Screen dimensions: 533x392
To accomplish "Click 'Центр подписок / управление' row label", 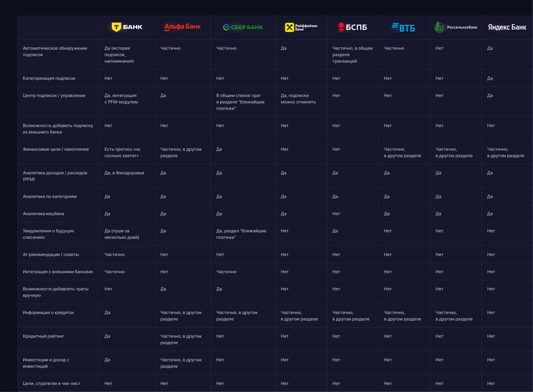I will [54, 95].
